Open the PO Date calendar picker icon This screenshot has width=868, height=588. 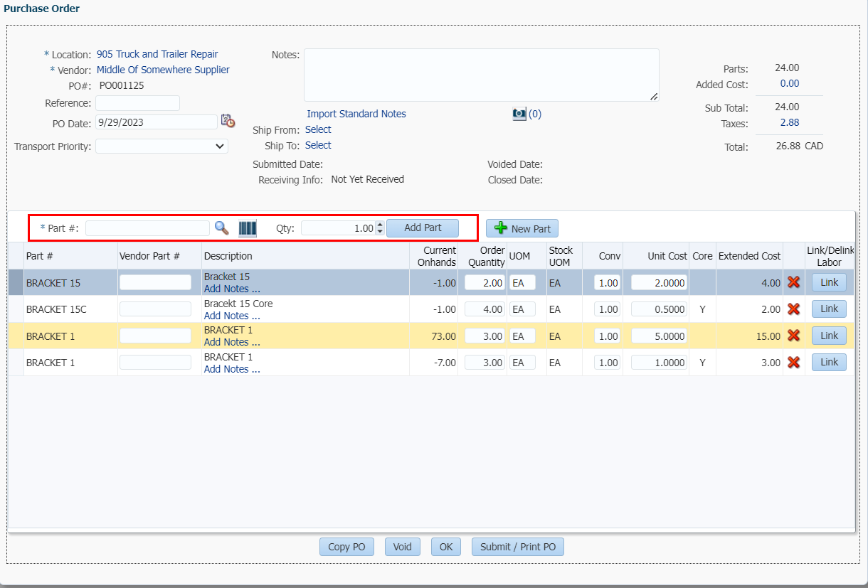tap(228, 122)
